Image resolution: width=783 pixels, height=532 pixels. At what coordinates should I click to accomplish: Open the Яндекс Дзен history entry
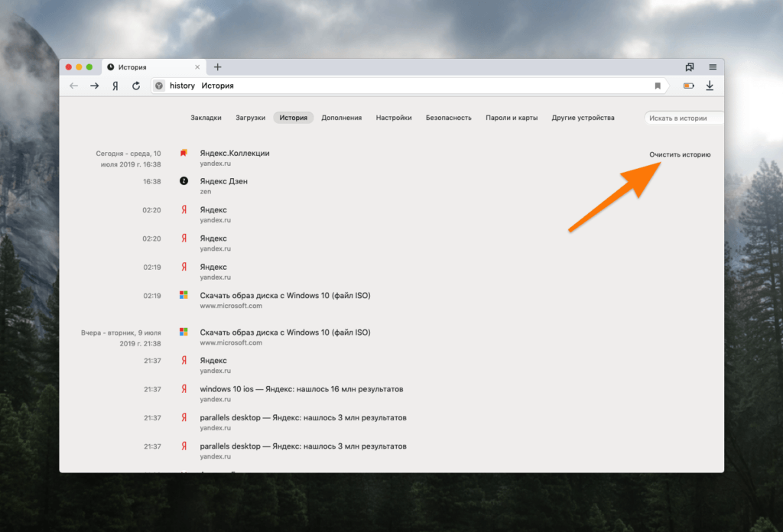click(x=223, y=181)
